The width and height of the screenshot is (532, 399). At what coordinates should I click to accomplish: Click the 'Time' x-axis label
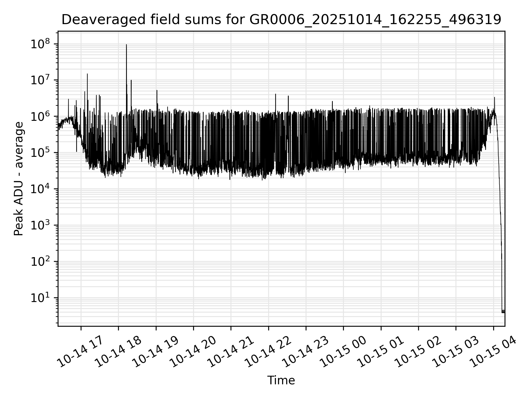(281, 380)
